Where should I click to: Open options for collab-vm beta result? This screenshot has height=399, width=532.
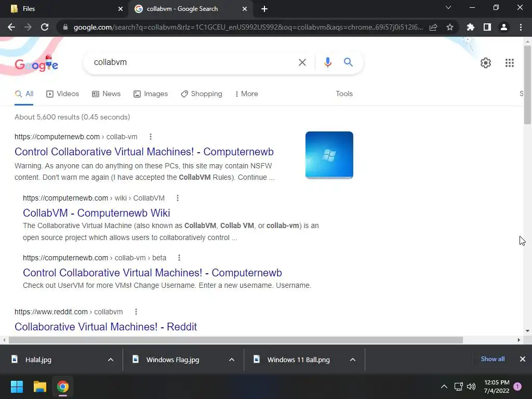coord(179,258)
